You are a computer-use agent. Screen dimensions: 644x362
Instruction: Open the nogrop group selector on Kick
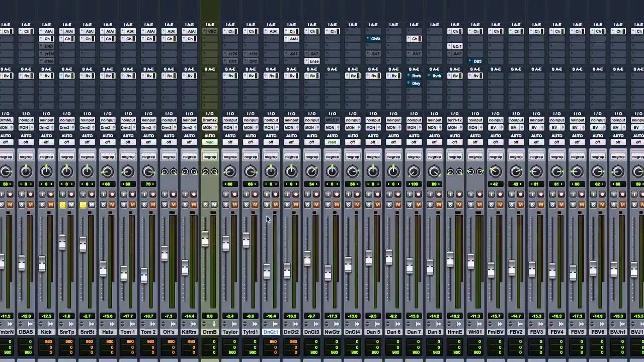[46, 156]
